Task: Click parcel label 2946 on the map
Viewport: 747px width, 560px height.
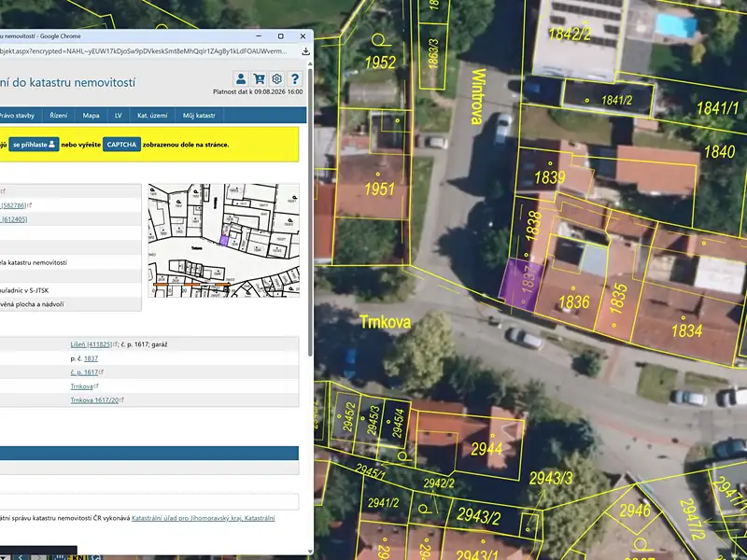Action: tap(635, 511)
